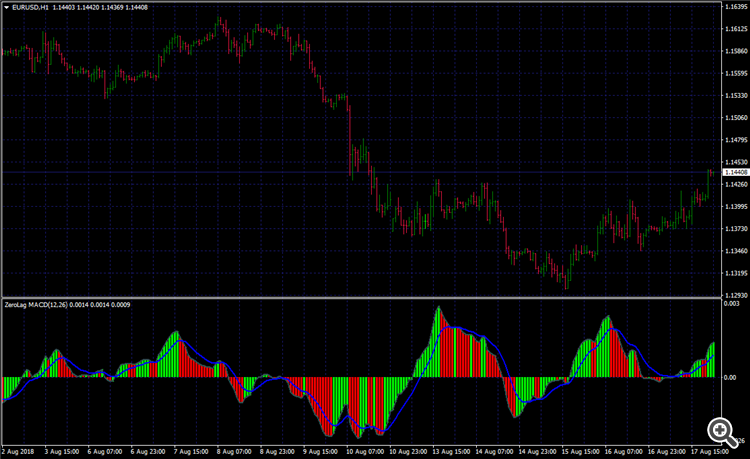This screenshot has width=750, height=459.
Task: Click the 1.14530 price axis label
Action: (736, 162)
